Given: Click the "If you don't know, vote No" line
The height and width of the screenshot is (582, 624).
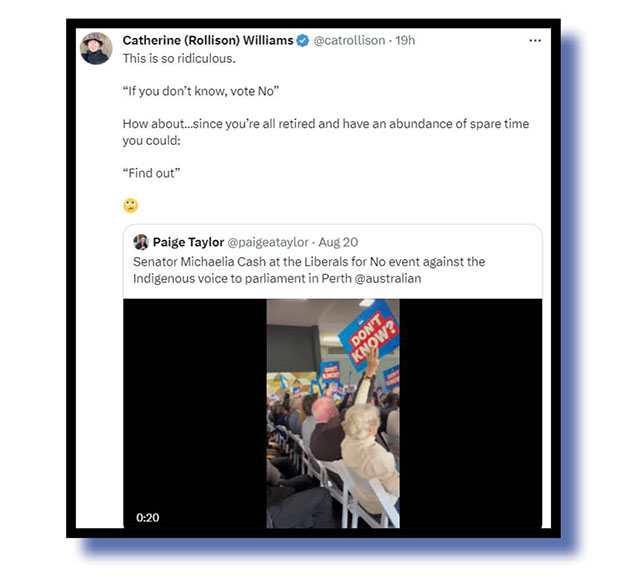Looking at the screenshot, I should (x=201, y=91).
